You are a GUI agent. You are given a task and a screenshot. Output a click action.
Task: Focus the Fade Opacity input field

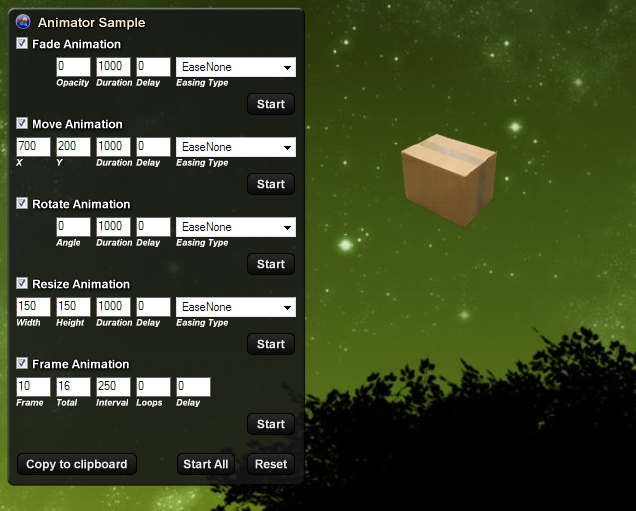point(73,67)
